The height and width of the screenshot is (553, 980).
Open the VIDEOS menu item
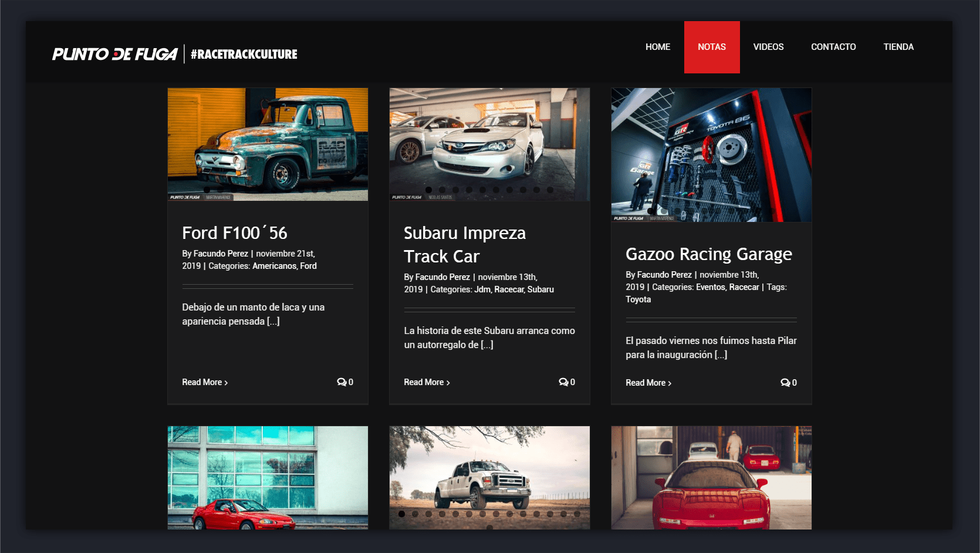point(768,47)
